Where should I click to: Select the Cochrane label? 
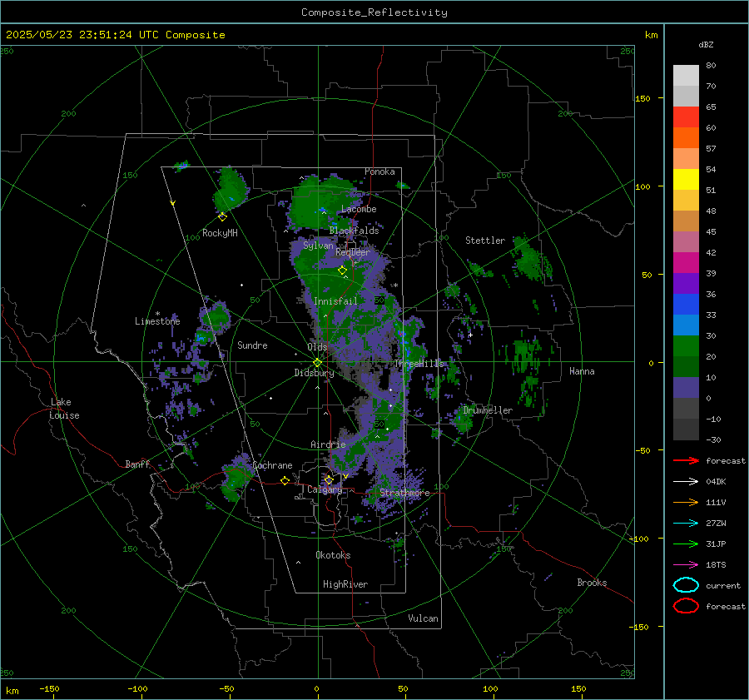[x=272, y=465]
